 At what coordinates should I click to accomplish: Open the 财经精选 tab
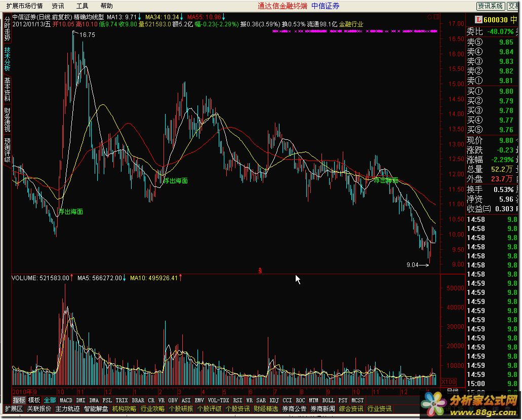[266, 409]
